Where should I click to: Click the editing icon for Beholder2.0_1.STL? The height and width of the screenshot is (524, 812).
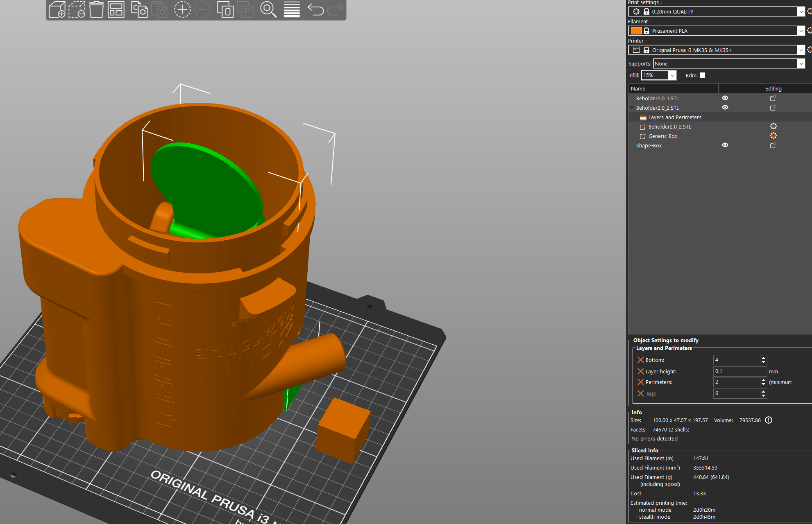click(773, 98)
